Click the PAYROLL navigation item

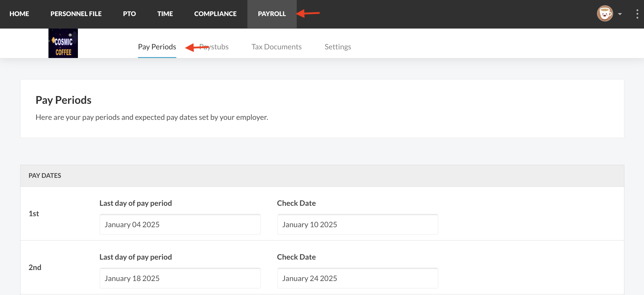coord(272,14)
